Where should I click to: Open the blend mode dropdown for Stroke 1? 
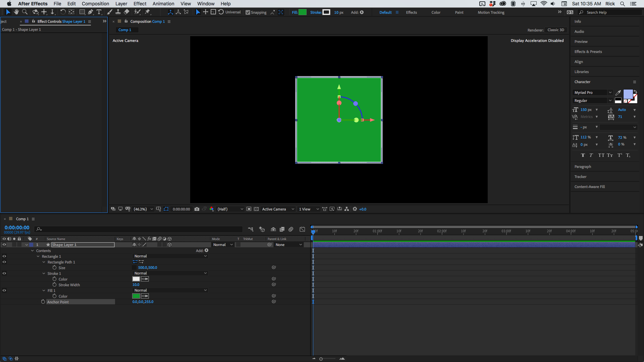(x=170, y=273)
